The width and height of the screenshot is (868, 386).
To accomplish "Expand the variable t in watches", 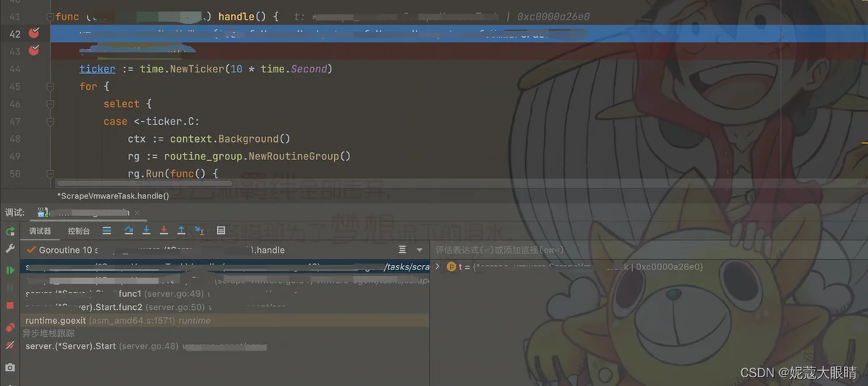I will (438, 267).
